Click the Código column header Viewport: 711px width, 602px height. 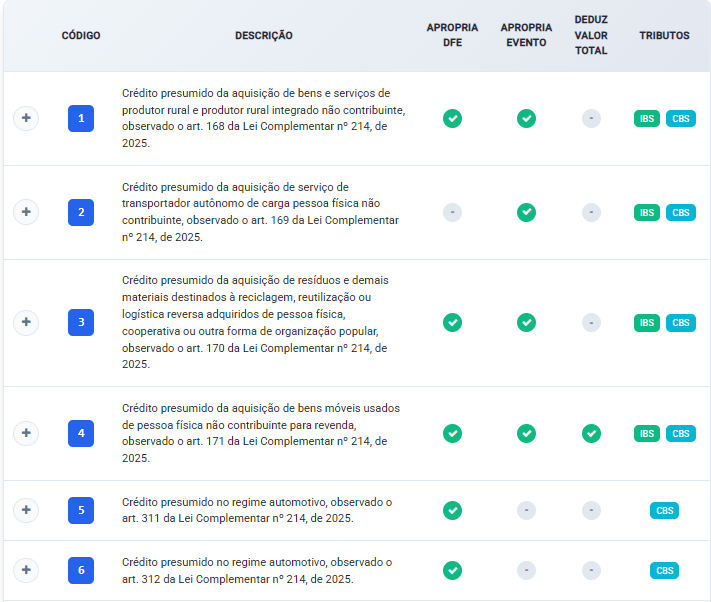[x=81, y=36]
